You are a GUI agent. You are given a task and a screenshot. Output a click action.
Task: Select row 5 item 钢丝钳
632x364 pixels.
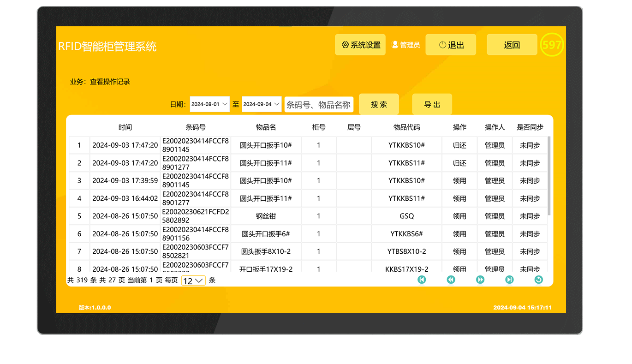(266, 216)
